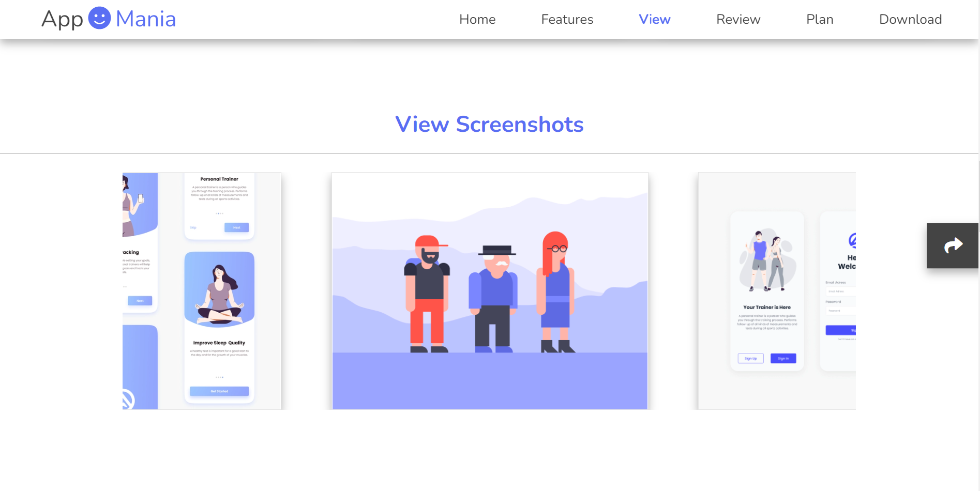Open the Home navigation item
The height and width of the screenshot is (491, 980).
click(x=477, y=19)
